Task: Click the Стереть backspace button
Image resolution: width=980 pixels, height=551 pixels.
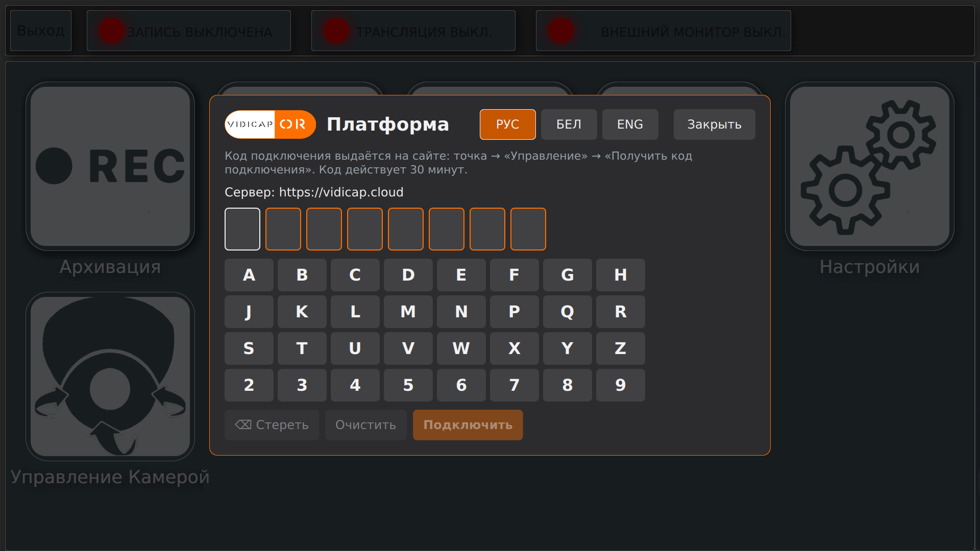Action: coord(272,425)
